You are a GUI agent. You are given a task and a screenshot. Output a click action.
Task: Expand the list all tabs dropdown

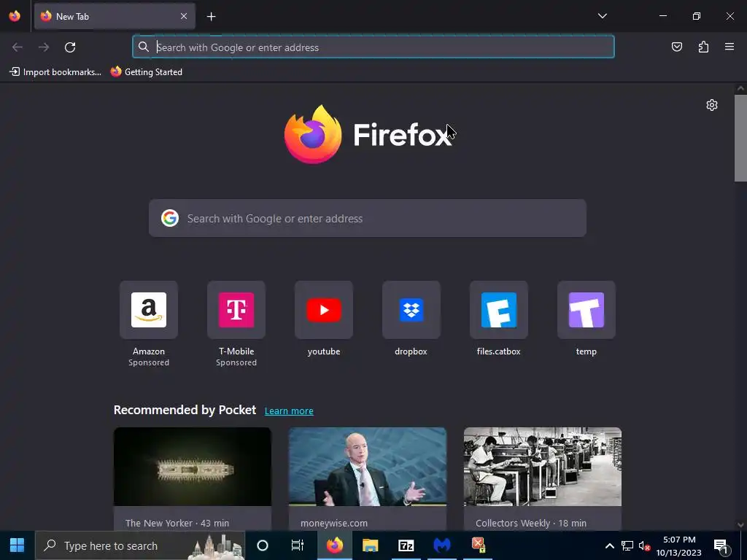click(602, 16)
